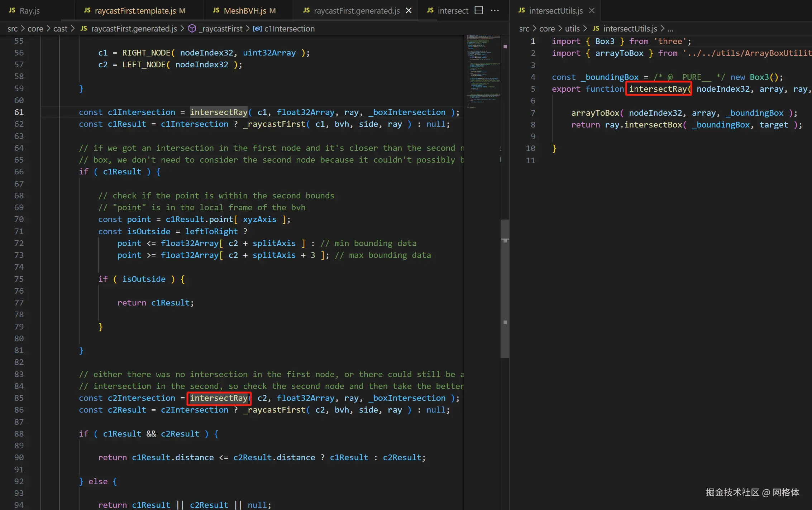812x510 pixels.
Task: Click line number 61 in the gutter
Action: [x=19, y=112]
